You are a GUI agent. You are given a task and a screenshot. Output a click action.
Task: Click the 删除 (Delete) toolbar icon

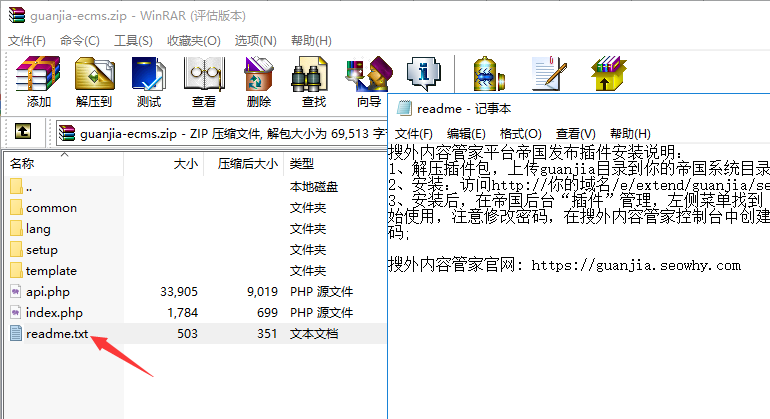[258, 82]
